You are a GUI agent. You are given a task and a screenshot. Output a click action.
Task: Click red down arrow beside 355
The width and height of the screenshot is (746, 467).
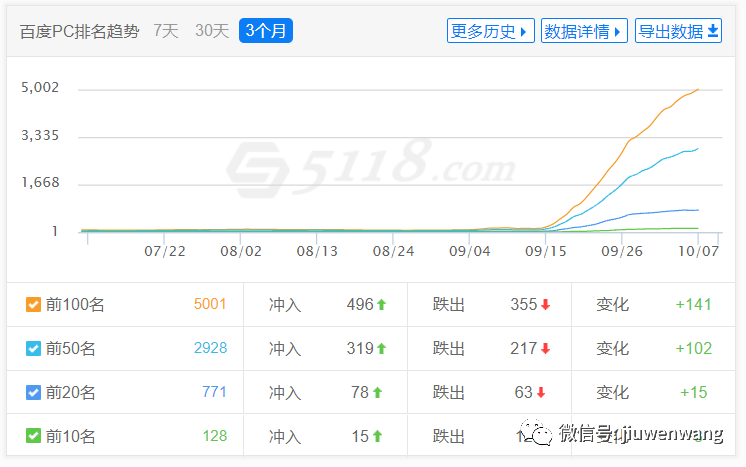pos(545,304)
